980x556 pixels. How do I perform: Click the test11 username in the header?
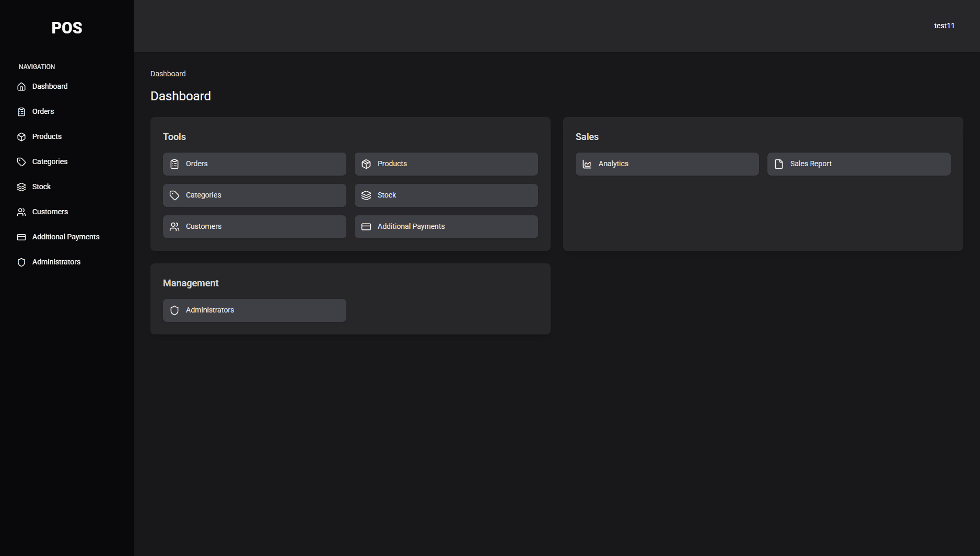coord(943,25)
